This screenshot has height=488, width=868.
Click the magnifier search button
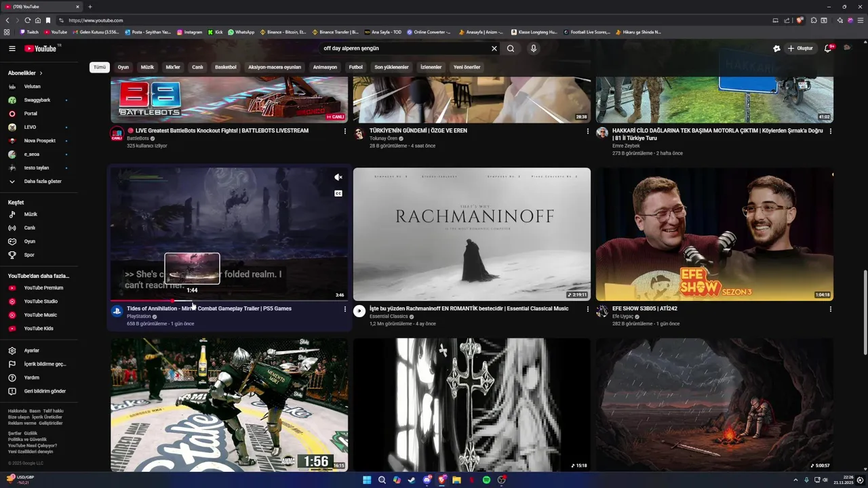[511, 48]
